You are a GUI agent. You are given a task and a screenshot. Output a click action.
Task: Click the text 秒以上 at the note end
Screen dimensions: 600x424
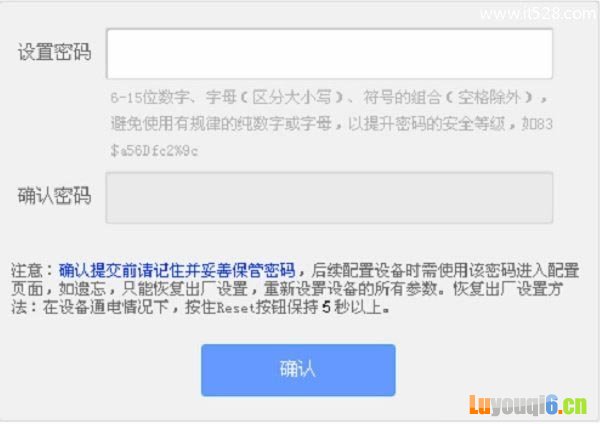358,307
